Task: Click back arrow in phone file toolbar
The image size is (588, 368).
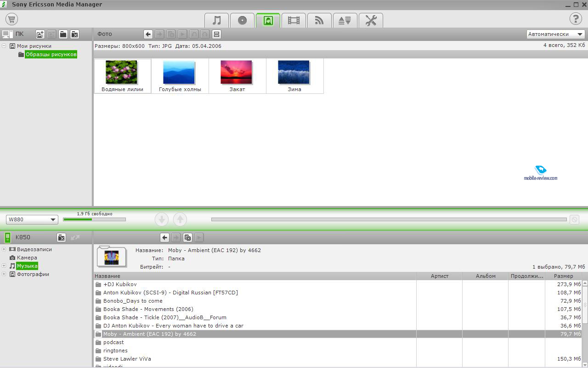Action: pyautogui.click(x=165, y=237)
